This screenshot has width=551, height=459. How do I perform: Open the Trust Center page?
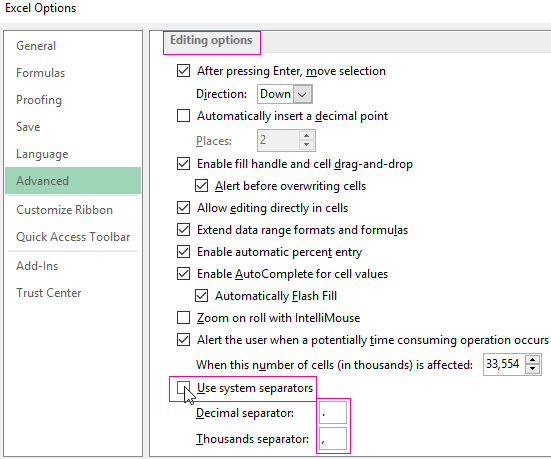49,293
